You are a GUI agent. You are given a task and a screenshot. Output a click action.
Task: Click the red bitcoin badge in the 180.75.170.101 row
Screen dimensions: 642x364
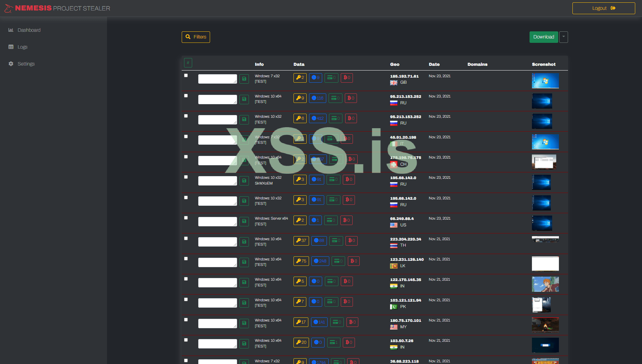(x=352, y=322)
